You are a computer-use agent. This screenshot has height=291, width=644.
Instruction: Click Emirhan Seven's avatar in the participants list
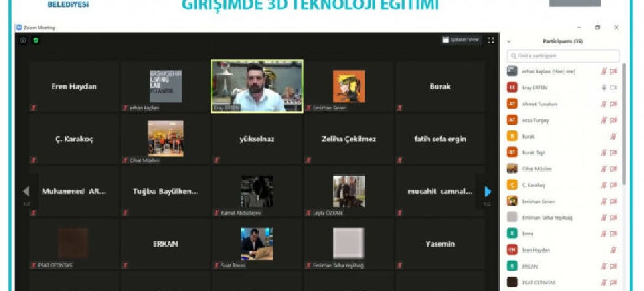pyautogui.click(x=512, y=201)
